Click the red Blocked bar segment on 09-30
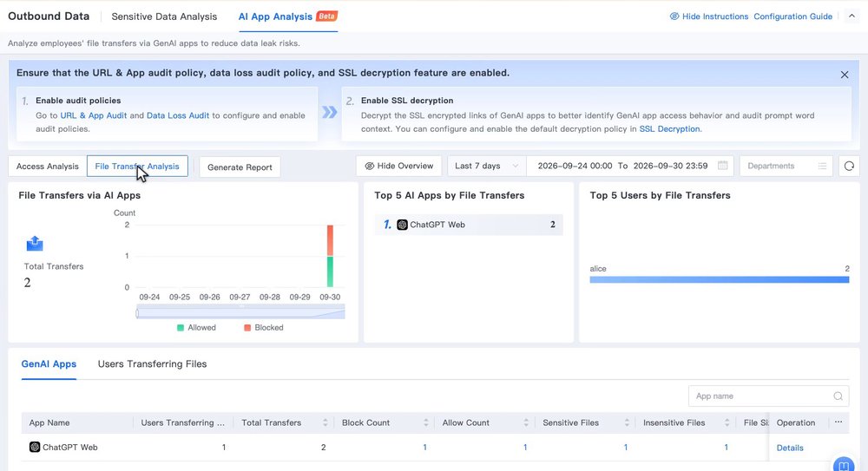This screenshot has height=471, width=868. tap(330, 240)
